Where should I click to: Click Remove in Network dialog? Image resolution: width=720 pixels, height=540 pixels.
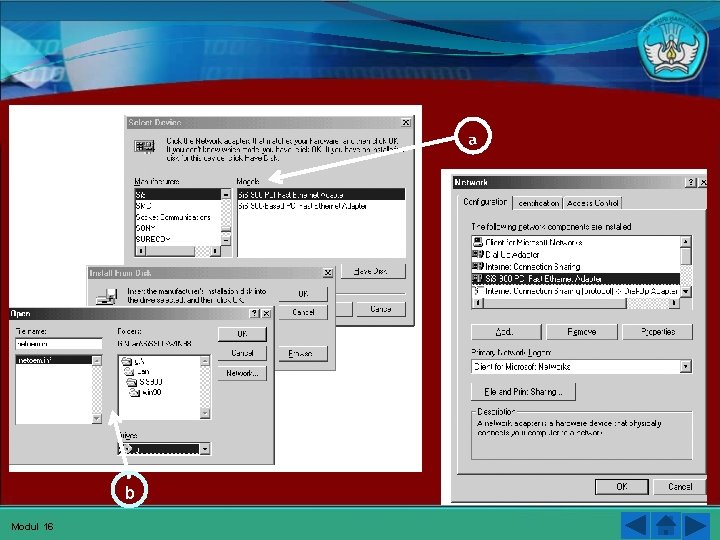click(x=582, y=332)
